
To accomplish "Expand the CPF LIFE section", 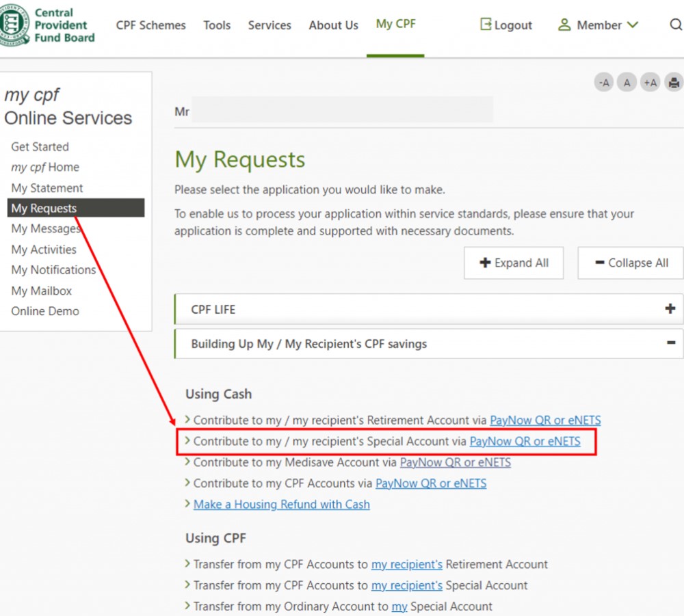I will tap(670, 309).
